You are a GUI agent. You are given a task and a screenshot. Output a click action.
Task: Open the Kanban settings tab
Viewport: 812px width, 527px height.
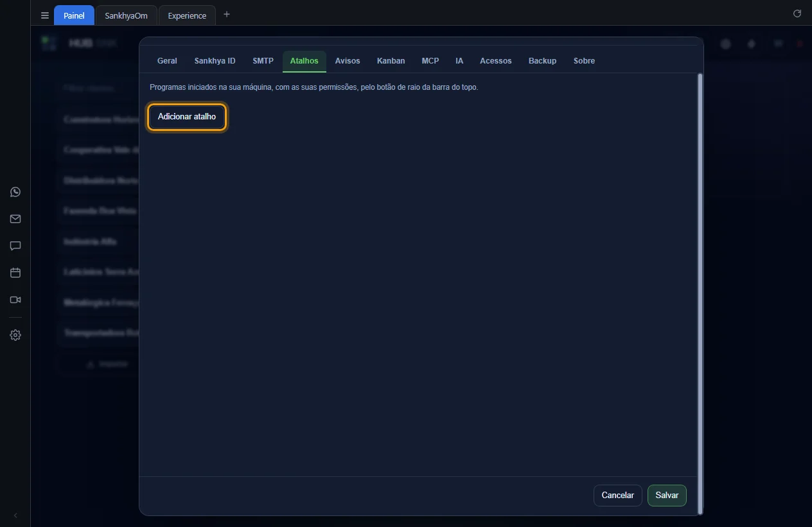(391, 61)
